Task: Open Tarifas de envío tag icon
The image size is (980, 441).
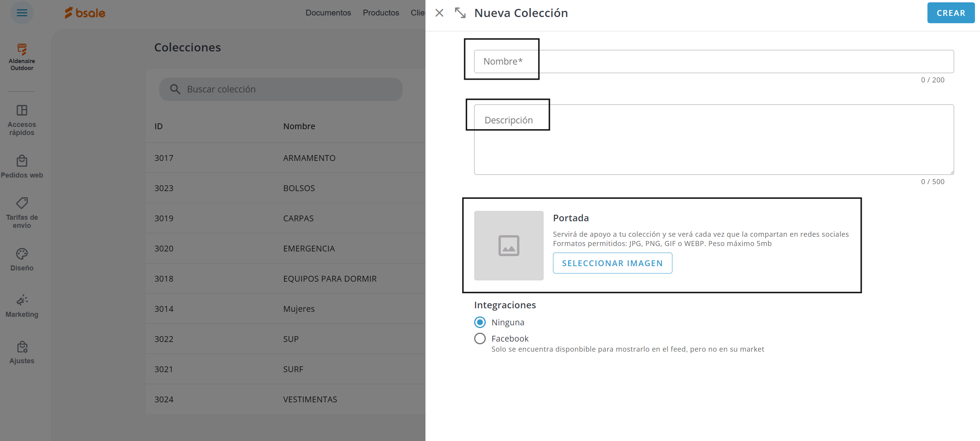Action: coord(22,203)
